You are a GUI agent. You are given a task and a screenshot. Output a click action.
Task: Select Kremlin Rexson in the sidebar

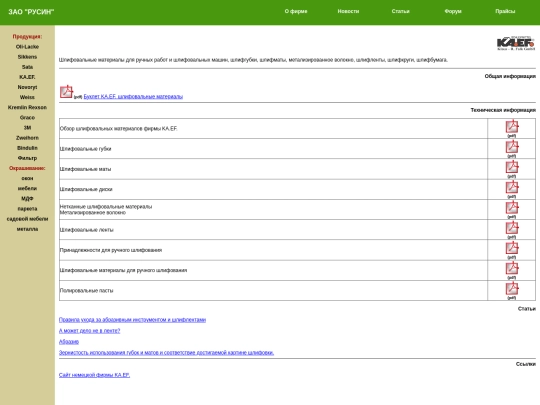click(x=27, y=107)
